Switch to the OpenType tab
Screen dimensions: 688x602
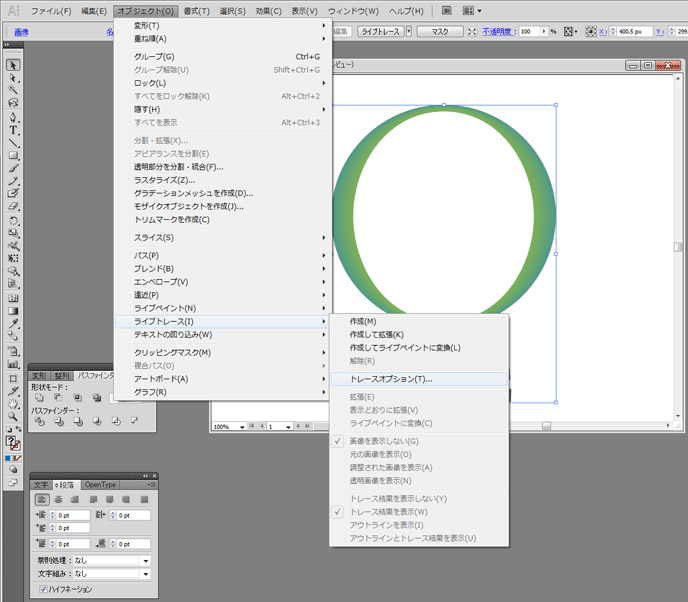[100, 484]
